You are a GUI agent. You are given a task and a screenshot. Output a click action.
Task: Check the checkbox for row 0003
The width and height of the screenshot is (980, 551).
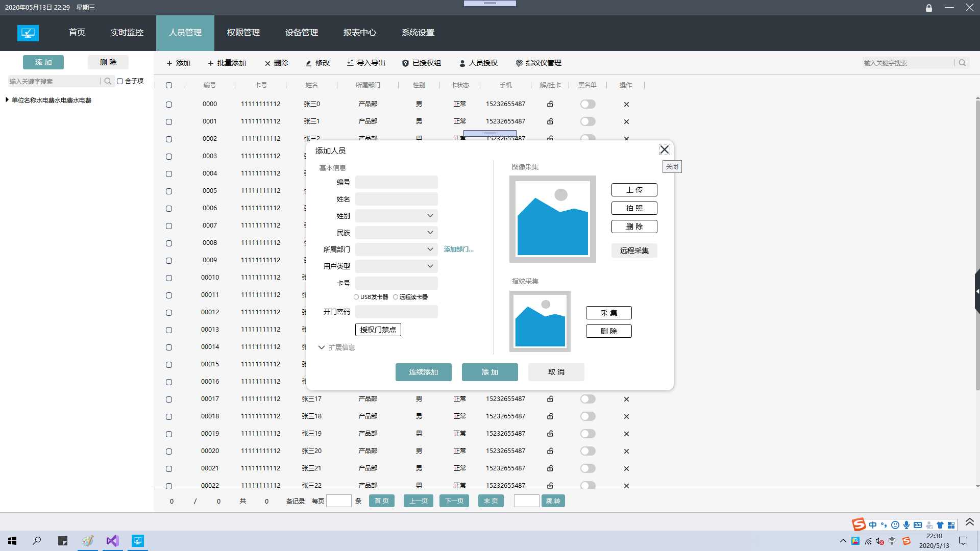tap(169, 157)
